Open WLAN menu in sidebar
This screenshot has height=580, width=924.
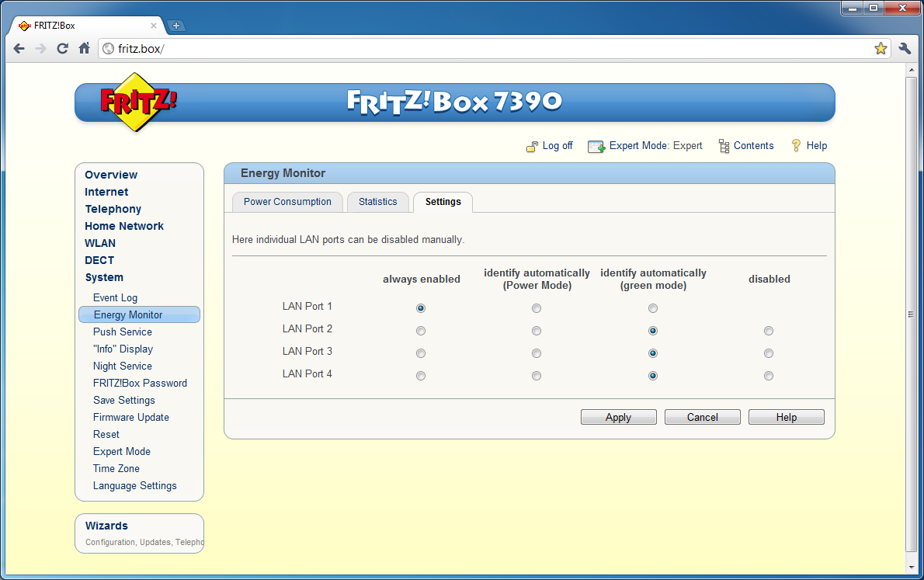point(99,244)
